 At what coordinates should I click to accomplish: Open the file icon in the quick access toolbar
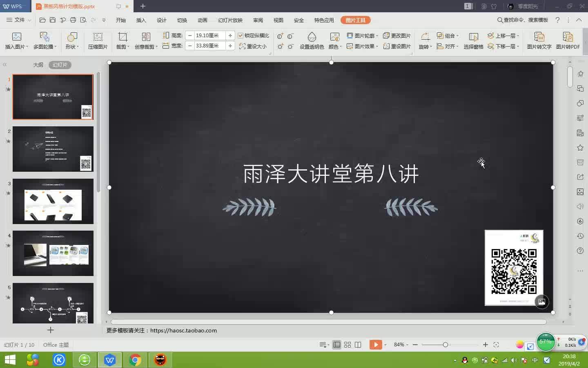tap(42, 20)
